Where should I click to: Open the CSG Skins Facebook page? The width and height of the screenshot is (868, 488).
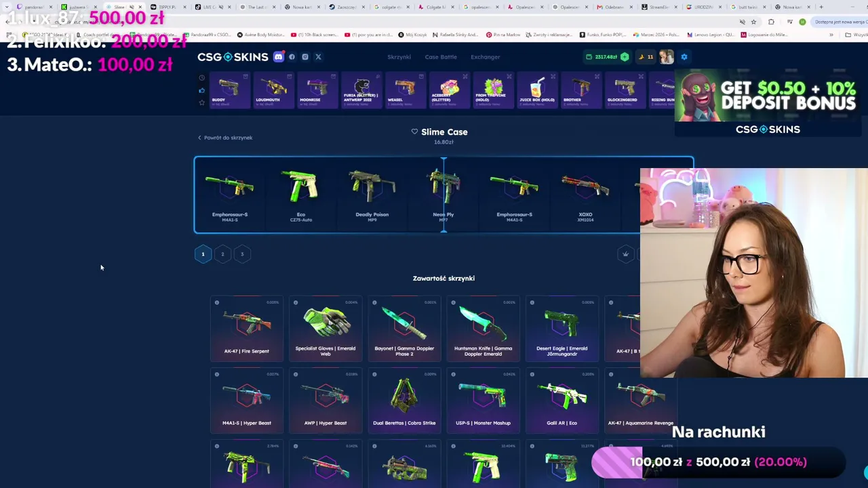click(x=292, y=57)
